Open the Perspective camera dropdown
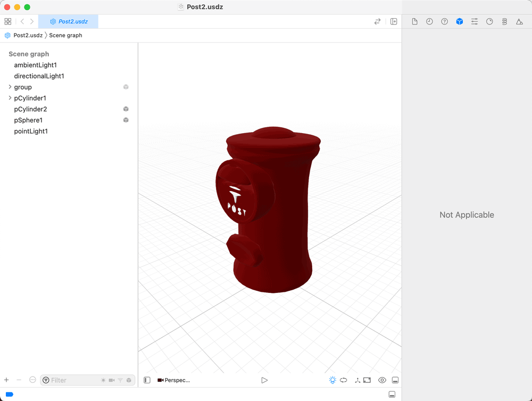 (x=174, y=380)
